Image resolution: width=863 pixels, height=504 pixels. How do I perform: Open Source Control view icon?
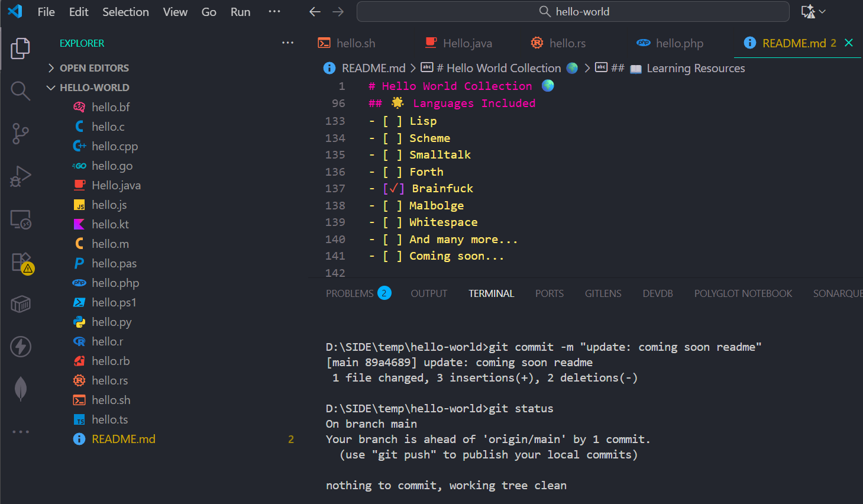20,134
